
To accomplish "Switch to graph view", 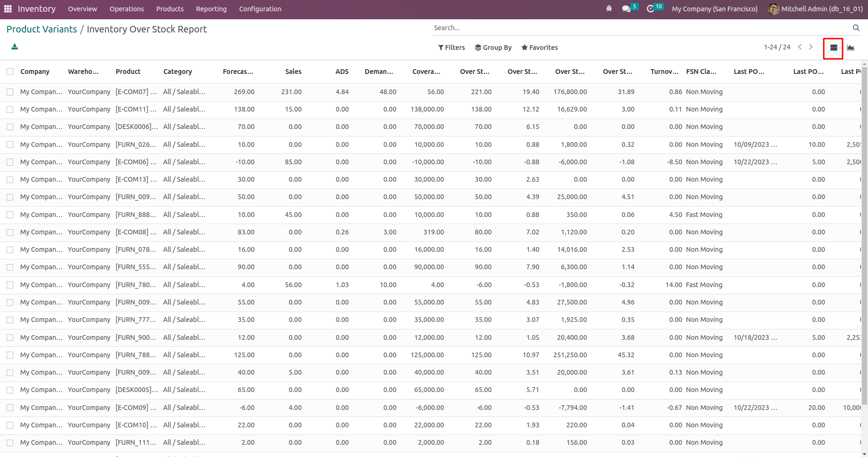I will 851,48.
